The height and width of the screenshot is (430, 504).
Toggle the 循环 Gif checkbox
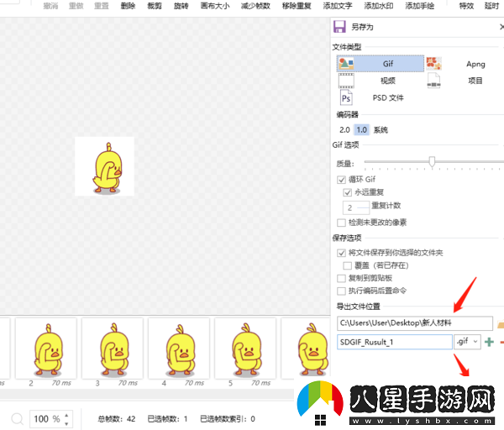click(341, 180)
